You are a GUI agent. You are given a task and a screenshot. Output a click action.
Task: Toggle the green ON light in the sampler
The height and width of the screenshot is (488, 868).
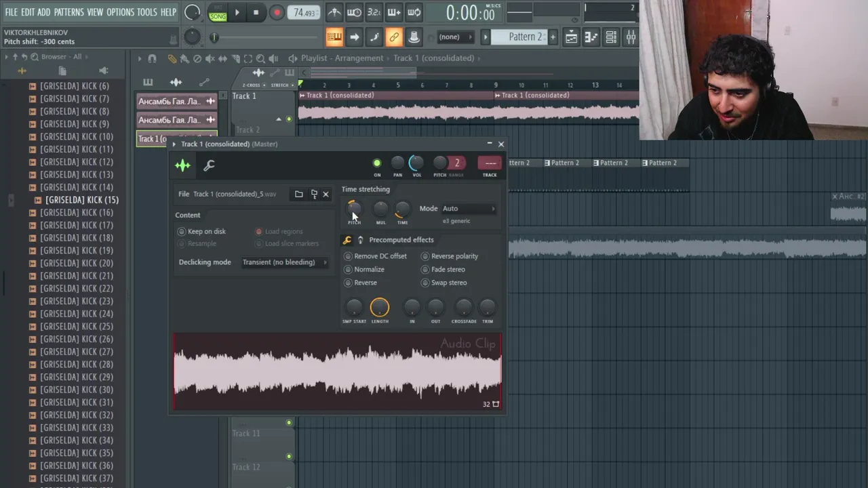pos(377,163)
